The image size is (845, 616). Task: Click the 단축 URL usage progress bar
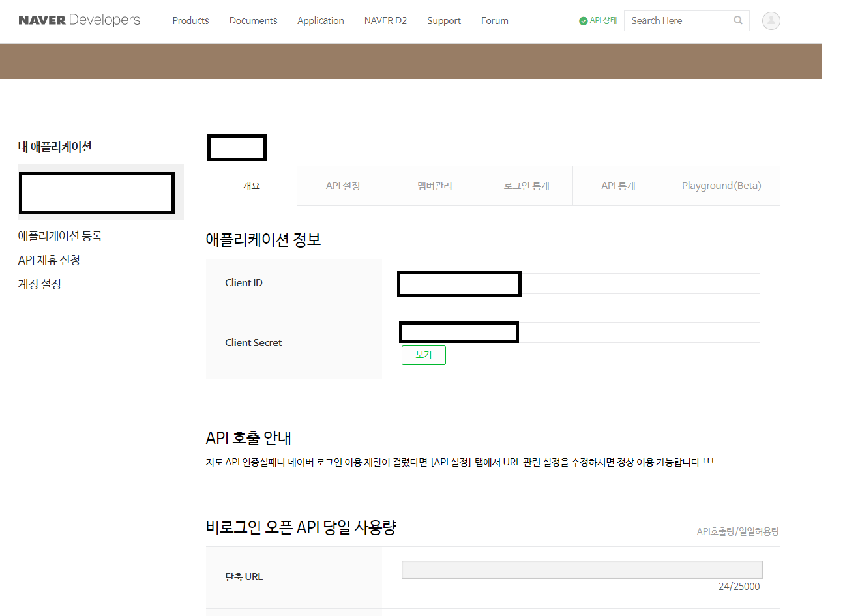pos(582,570)
